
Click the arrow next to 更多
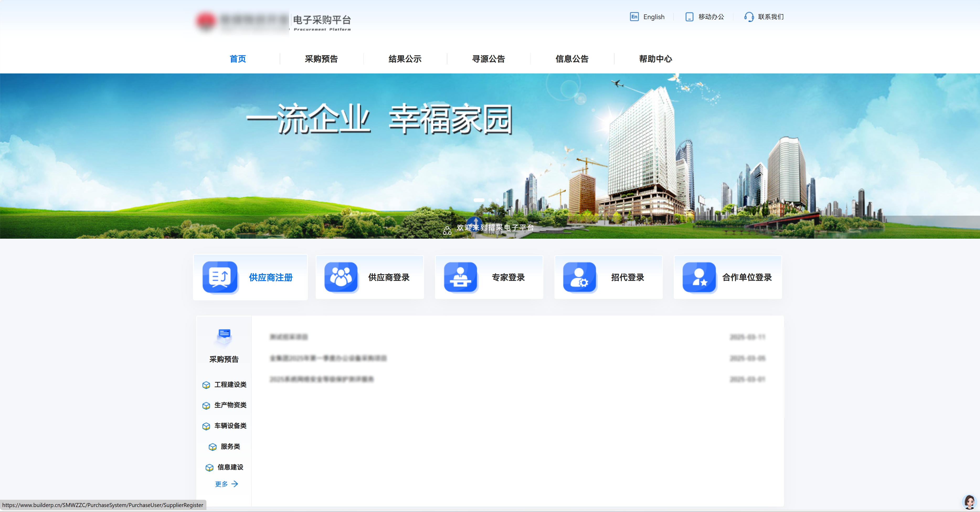[x=235, y=484]
